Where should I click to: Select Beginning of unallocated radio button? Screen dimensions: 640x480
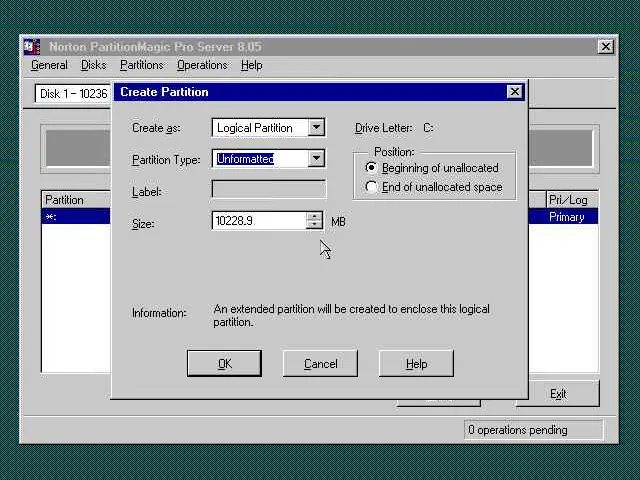(371, 168)
